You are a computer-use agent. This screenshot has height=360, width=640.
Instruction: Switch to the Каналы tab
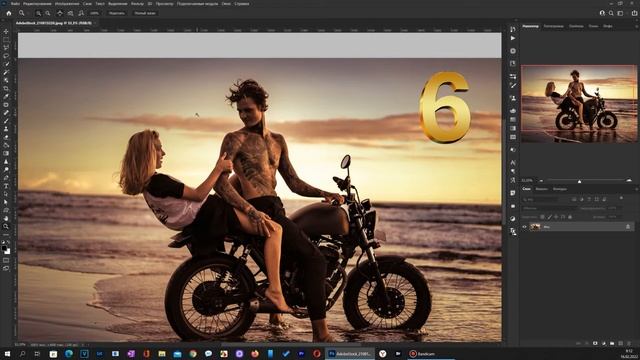pos(541,189)
